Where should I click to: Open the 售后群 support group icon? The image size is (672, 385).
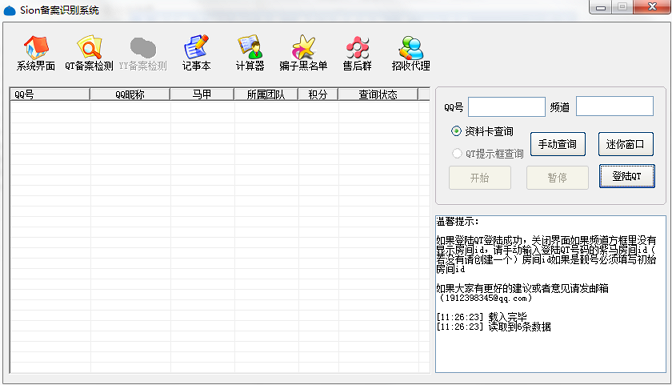(x=357, y=53)
